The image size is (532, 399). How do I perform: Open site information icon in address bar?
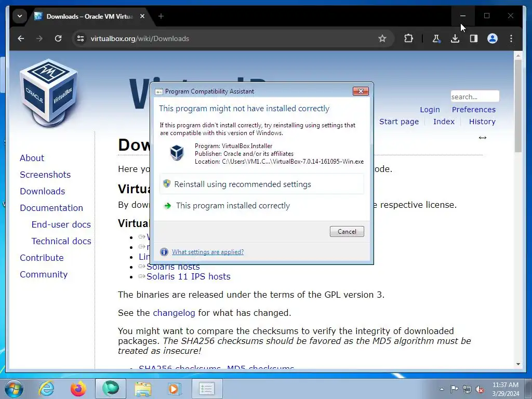pos(81,38)
